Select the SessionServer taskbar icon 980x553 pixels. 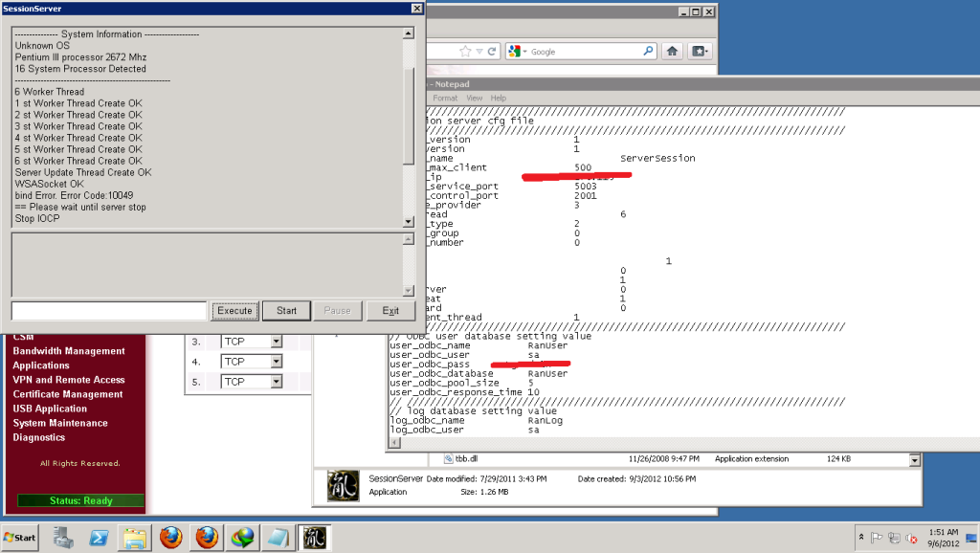(x=314, y=538)
